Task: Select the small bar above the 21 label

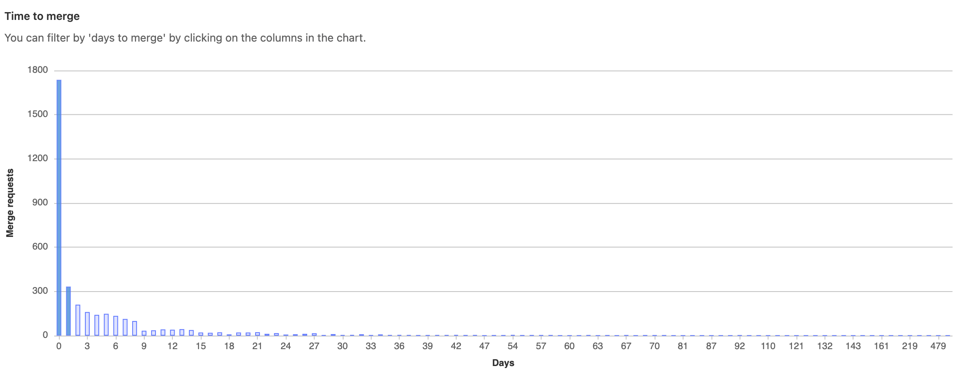Action: click(x=257, y=334)
